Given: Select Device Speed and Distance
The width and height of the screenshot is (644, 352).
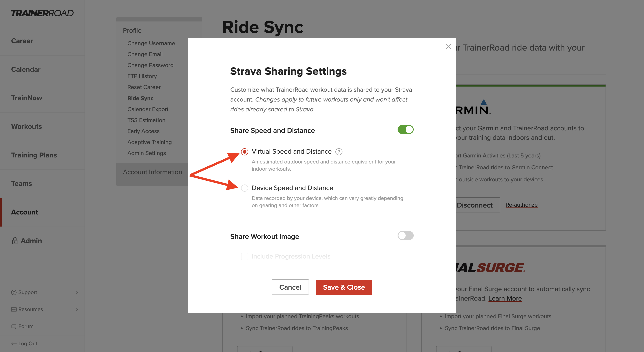Looking at the screenshot, I should click(x=244, y=188).
